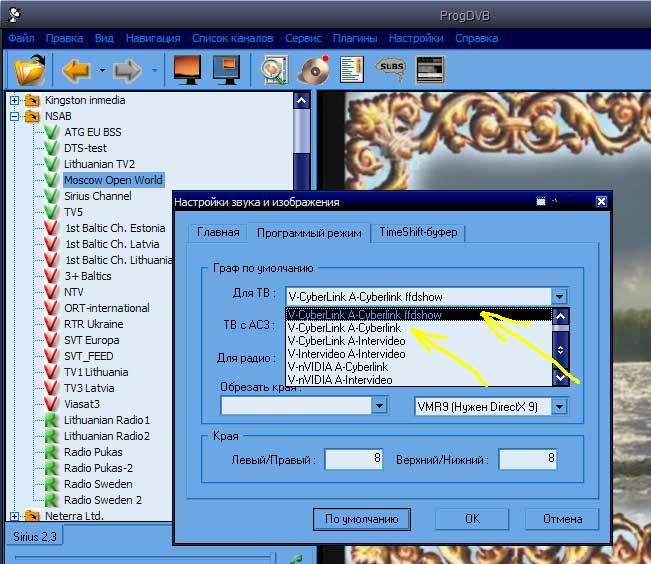Edit the Левый/Правый margin field
651x564 pixels.
pyautogui.click(x=354, y=459)
